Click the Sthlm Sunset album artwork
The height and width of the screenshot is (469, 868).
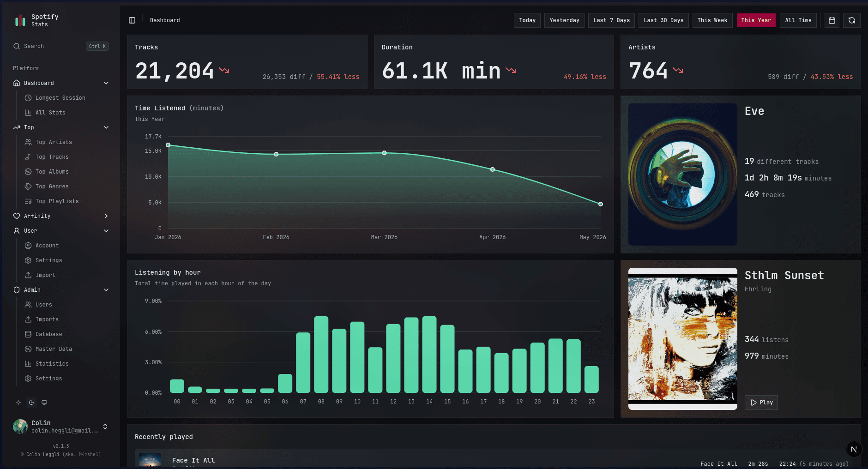coord(682,339)
